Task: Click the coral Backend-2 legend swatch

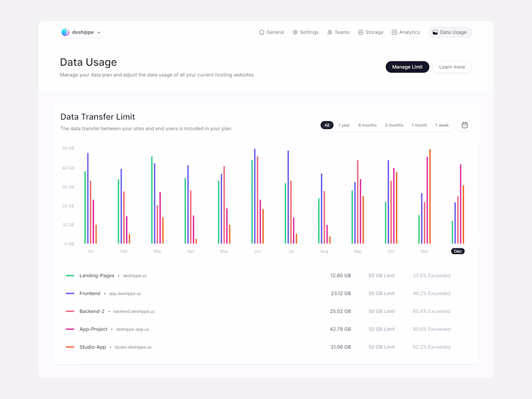Action: (x=70, y=311)
